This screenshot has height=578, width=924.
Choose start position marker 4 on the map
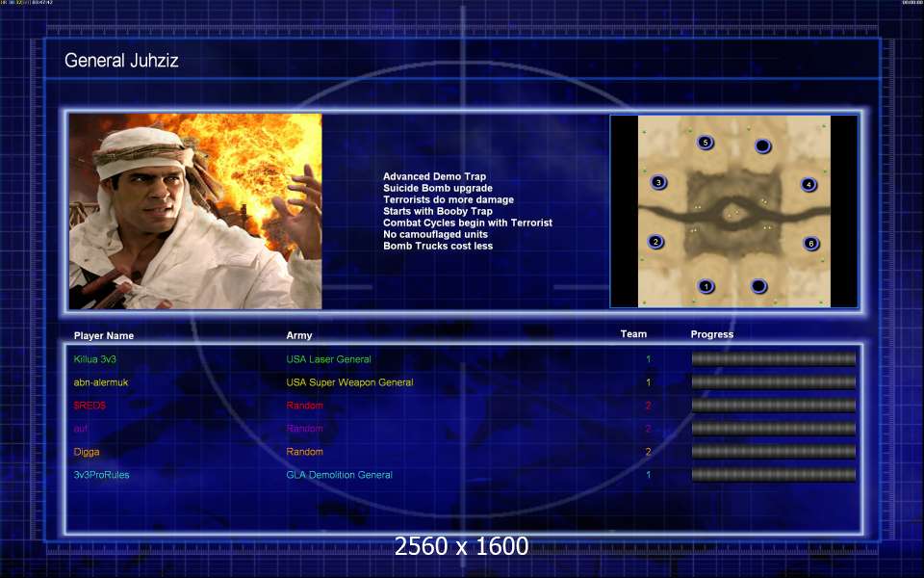pos(808,185)
